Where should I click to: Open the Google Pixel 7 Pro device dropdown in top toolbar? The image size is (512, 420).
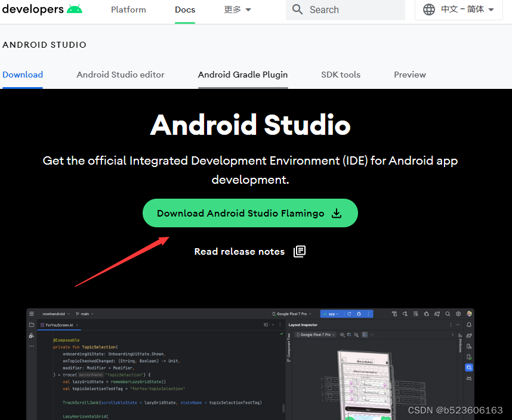pos(292,314)
